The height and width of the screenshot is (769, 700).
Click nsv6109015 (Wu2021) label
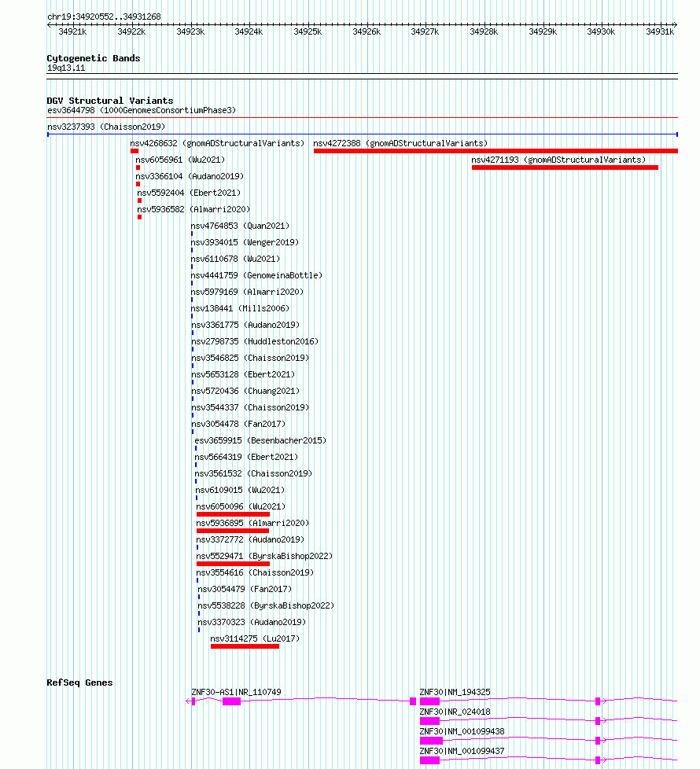pyautogui.click(x=240, y=490)
